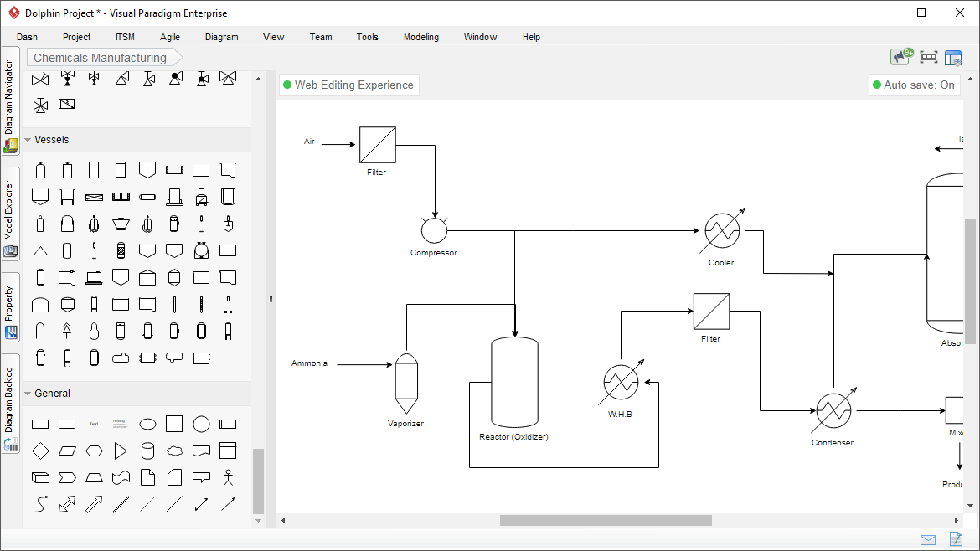980x551 pixels.
Task: Choose the trapezoid shape
Action: (94, 477)
